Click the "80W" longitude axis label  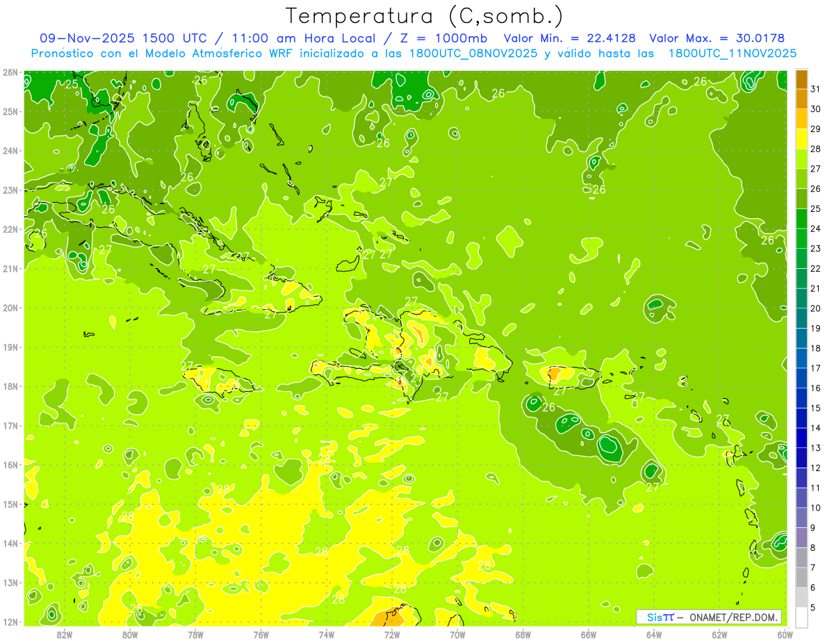130,634
